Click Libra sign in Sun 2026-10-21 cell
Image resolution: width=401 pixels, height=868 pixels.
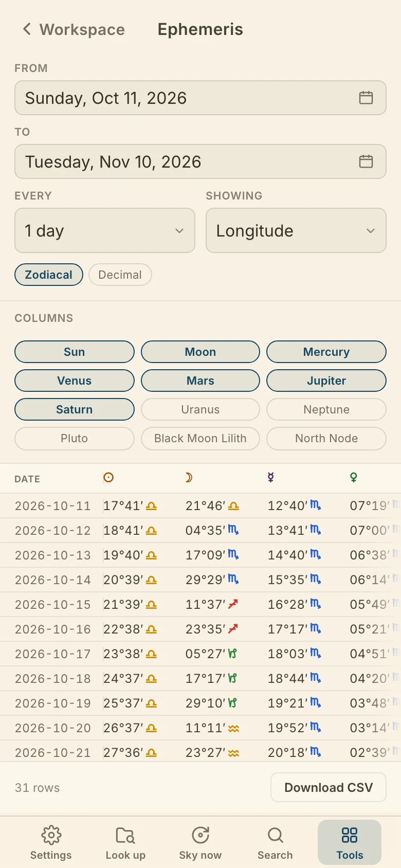point(151,753)
